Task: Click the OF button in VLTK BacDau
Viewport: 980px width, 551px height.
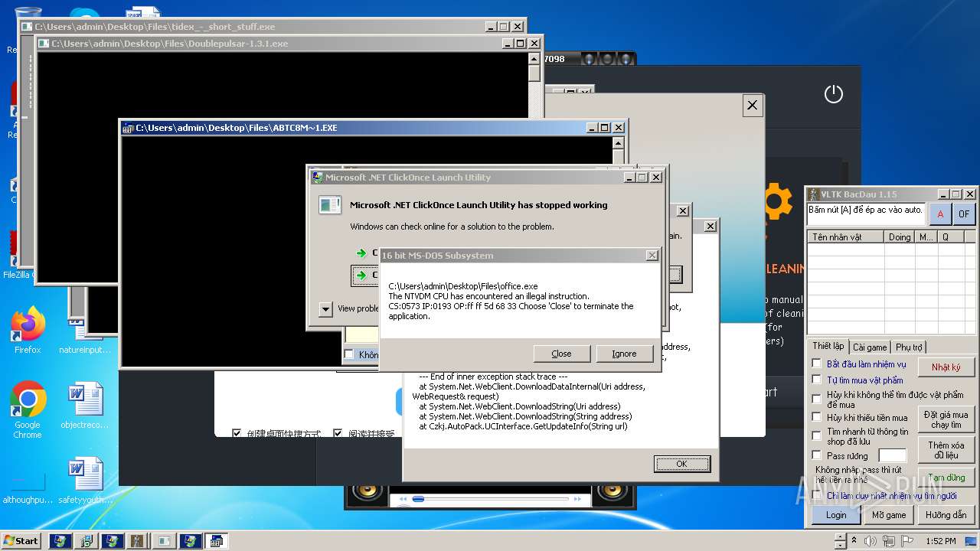Action: pyautogui.click(x=963, y=214)
